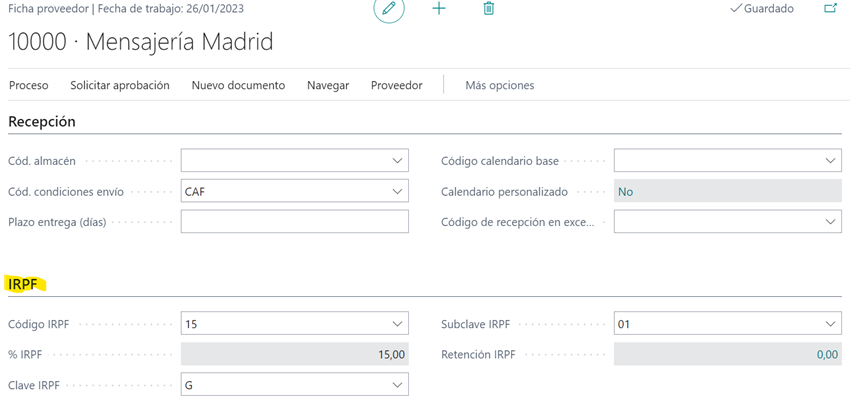
Task: Open the Proceso menu
Action: tap(29, 85)
